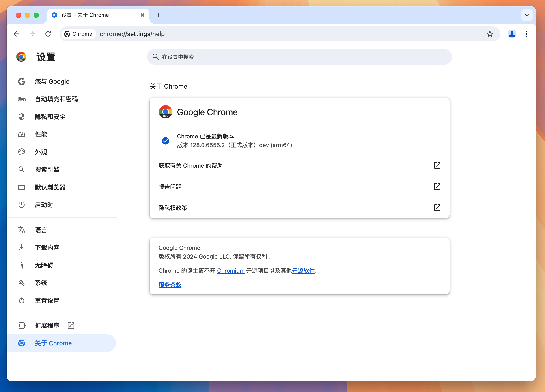Click external link icon for 获取有关 Chrome 的帮助
The image size is (545, 392).
pyautogui.click(x=437, y=165)
